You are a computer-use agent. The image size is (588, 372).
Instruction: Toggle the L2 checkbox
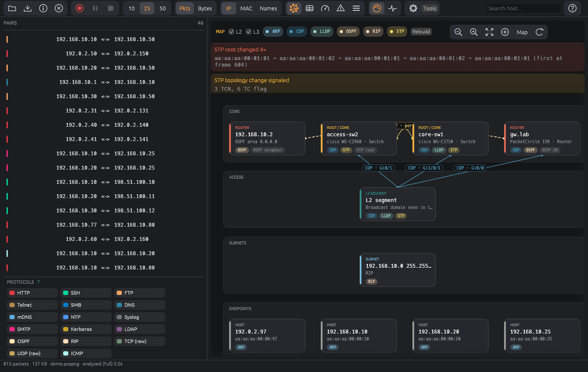click(x=231, y=32)
